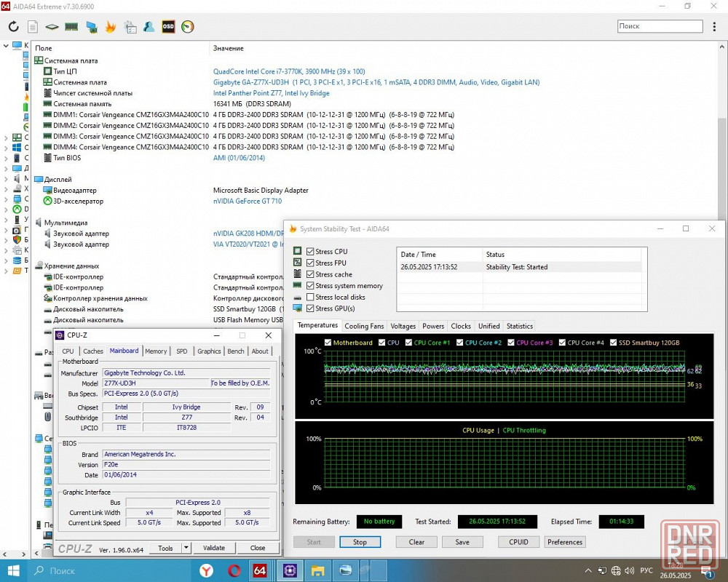
Task: Collapse the top Computer tree node
Action: pos(7,45)
